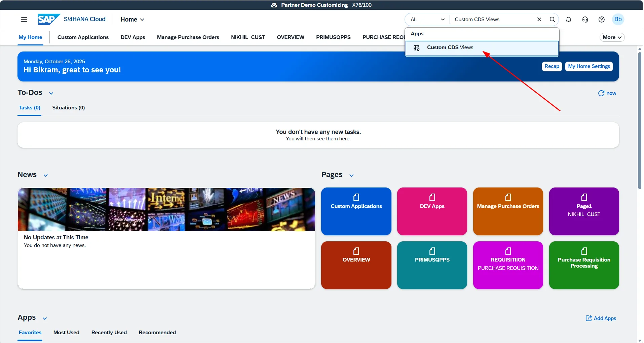The width and height of the screenshot is (644, 343).
Task: Open the hamburger navigation menu
Action: click(x=24, y=20)
